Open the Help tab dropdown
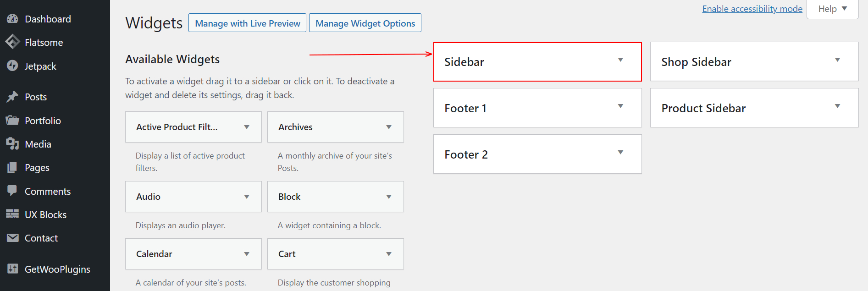Viewport: 868px width, 291px height. tap(832, 9)
